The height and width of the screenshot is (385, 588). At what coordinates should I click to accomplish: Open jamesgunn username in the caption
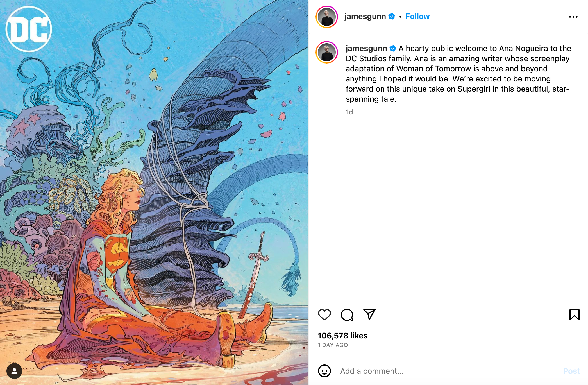tap(366, 48)
